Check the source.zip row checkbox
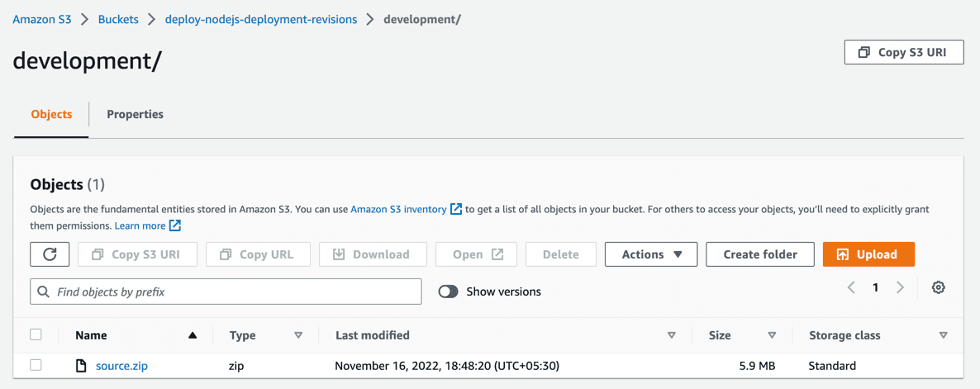 36,365
